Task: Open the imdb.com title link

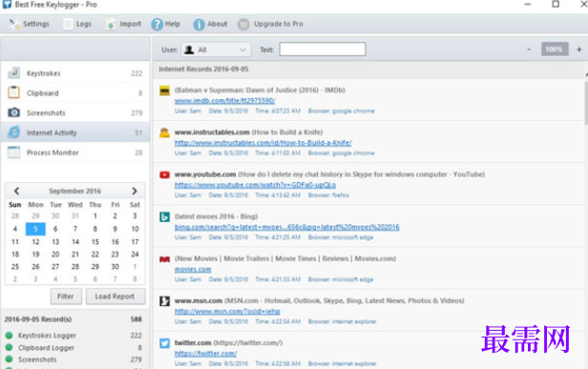Action: coord(225,100)
